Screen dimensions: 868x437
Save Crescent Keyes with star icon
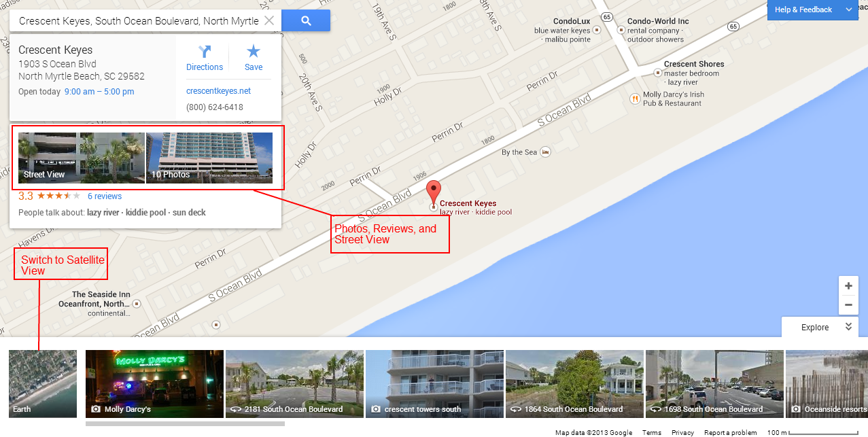(254, 58)
